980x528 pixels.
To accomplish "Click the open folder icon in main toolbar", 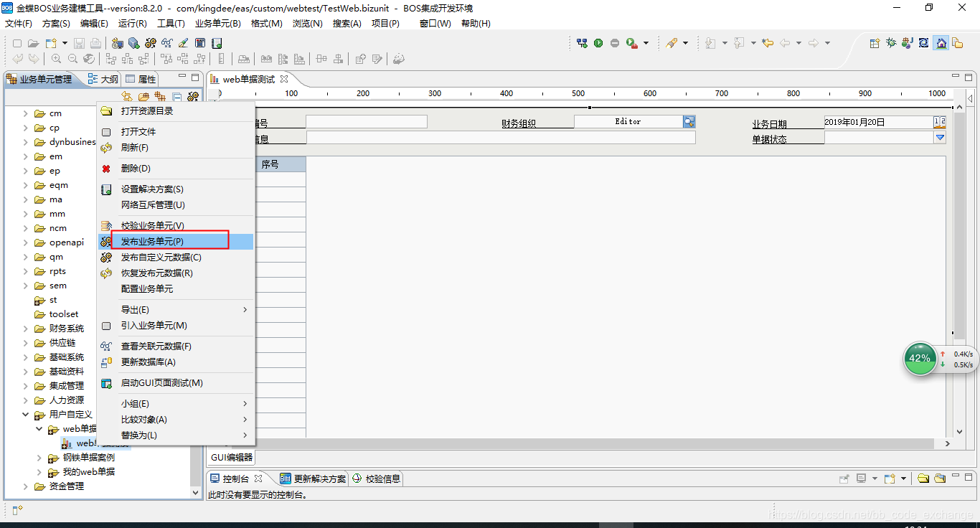I will pos(33,43).
